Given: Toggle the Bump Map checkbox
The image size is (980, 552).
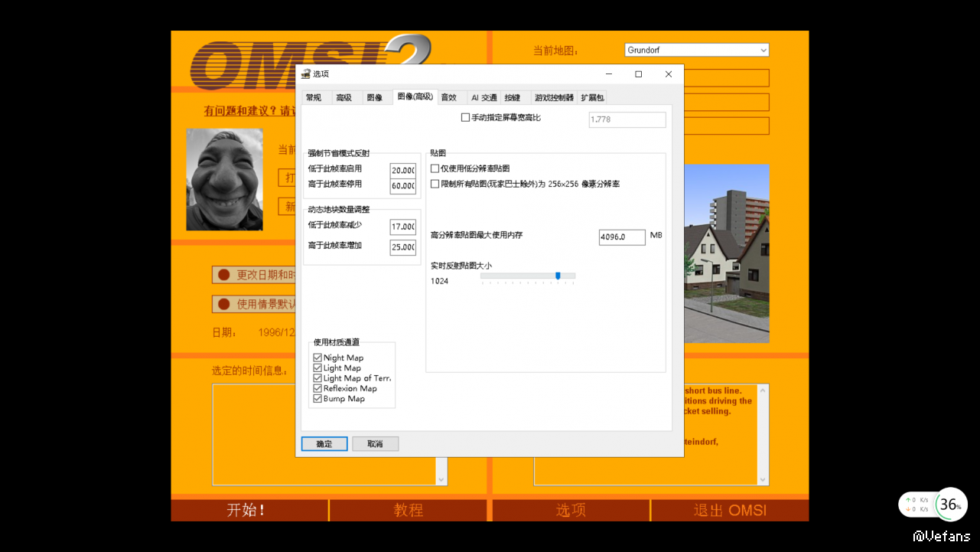Looking at the screenshot, I should pos(317,399).
